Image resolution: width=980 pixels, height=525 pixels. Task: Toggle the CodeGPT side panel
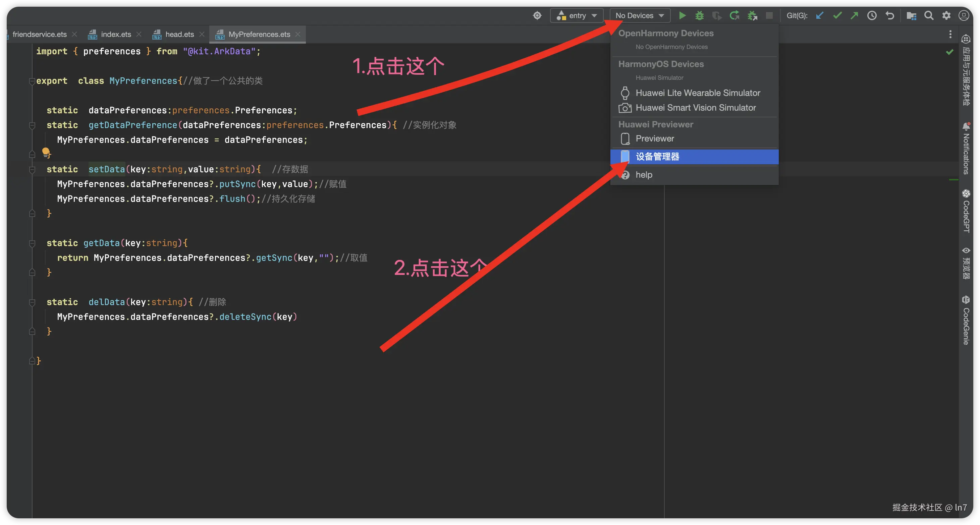(x=966, y=210)
